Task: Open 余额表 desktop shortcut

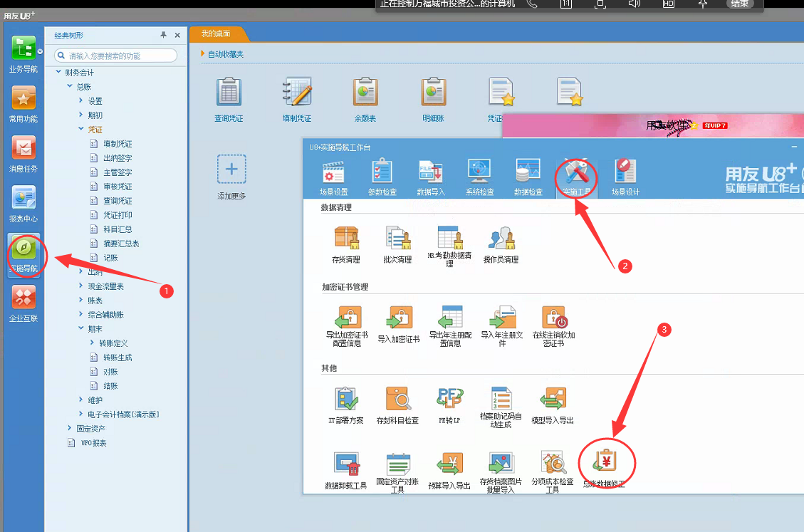Action: click(365, 100)
